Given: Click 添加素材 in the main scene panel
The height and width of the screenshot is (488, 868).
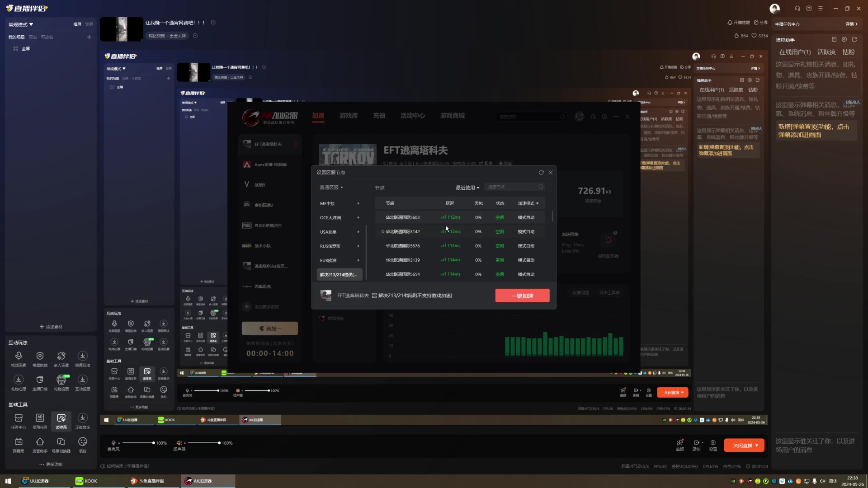Looking at the screenshot, I should click(51, 327).
